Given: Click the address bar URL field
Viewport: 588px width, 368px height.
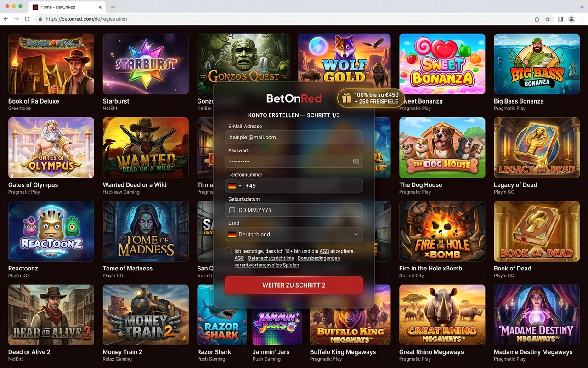Looking at the screenshot, I should tap(285, 19).
